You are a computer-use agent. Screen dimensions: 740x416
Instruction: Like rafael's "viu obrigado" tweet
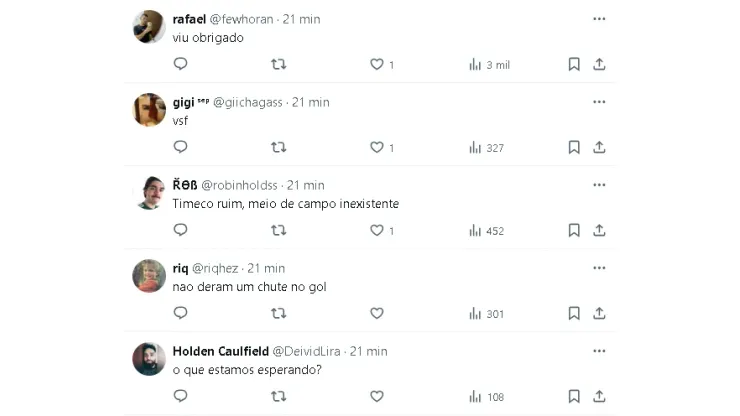point(378,64)
